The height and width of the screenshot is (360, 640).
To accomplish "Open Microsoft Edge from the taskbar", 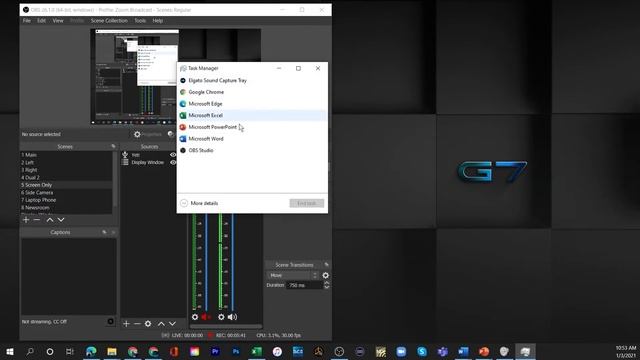I will pos(91,351).
